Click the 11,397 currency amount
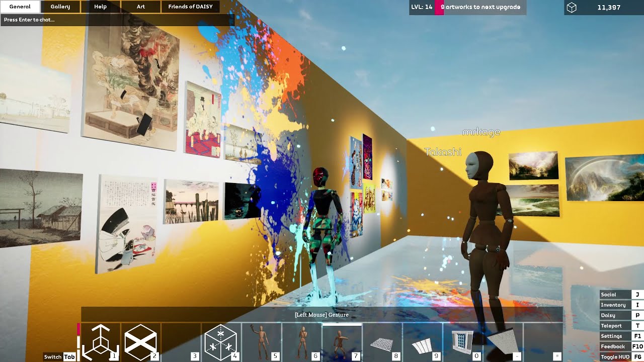This screenshot has height=362, width=644. click(x=609, y=8)
